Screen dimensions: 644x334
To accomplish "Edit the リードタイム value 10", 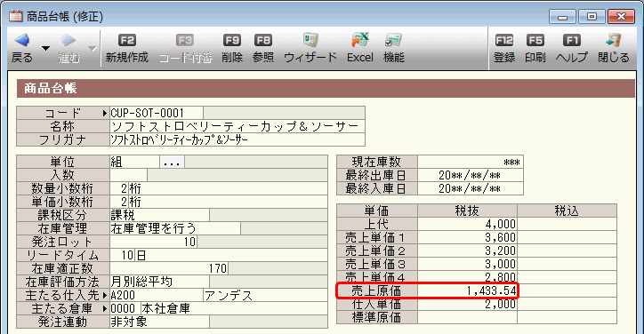I will (122, 255).
